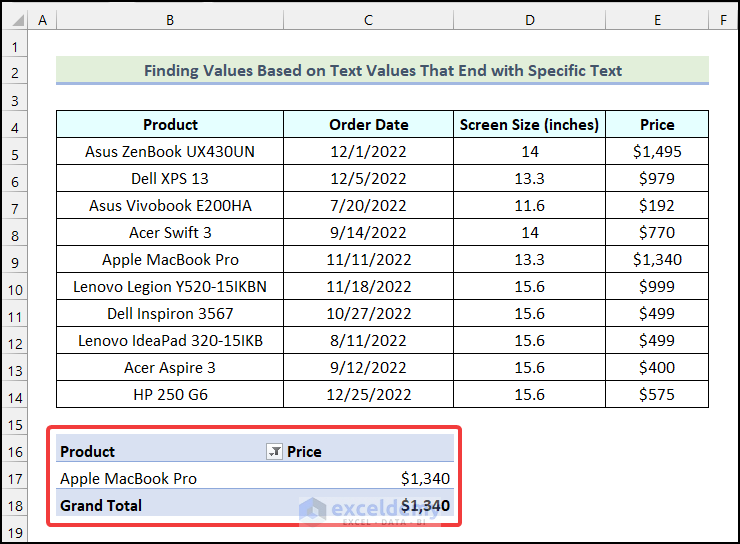Click the Lenovo Legion Y520-15IKBN cell
Viewport: 740px width, 544px height.
(170, 287)
